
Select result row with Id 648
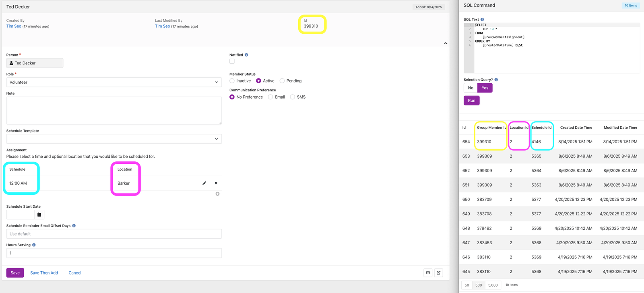[551, 228]
